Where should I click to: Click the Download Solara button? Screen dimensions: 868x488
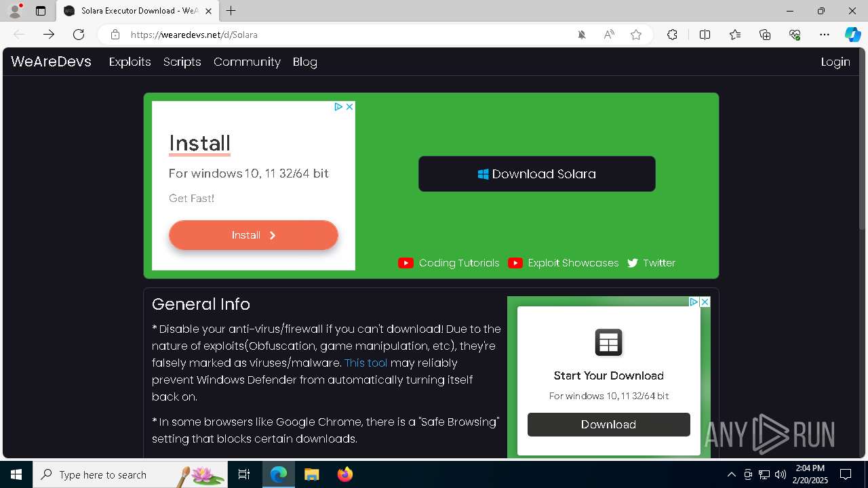coord(537,174)
